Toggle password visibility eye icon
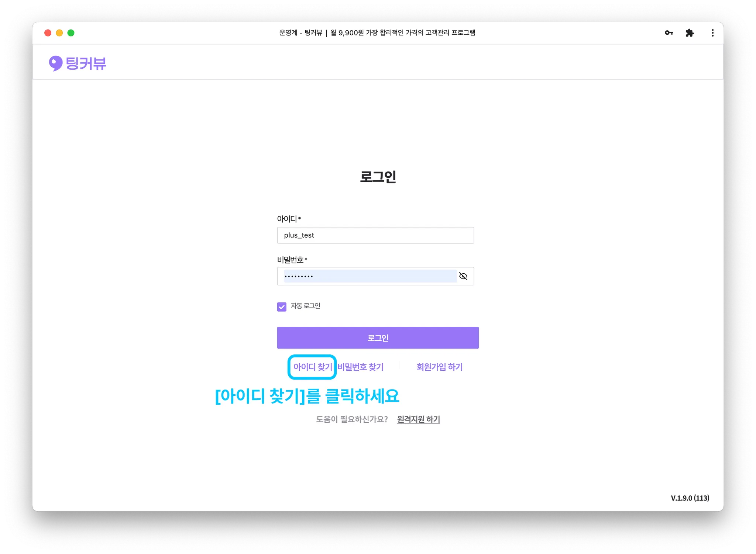 point(463,276)
